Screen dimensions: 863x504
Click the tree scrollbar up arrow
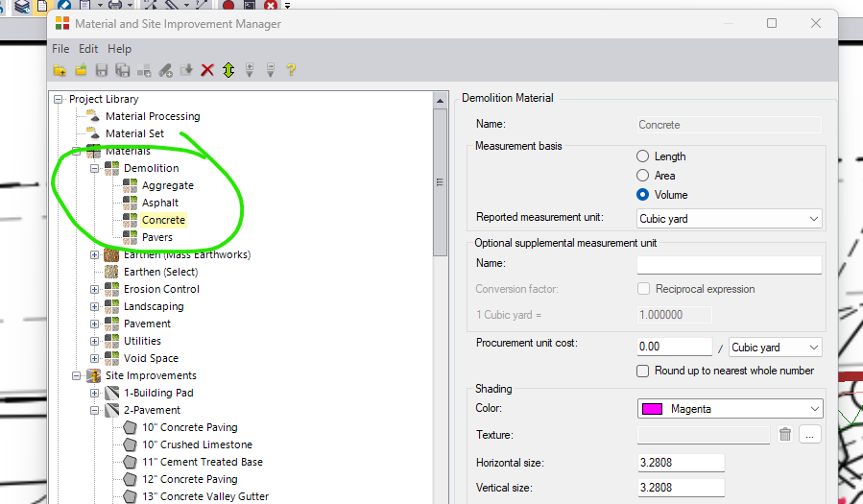440,100
